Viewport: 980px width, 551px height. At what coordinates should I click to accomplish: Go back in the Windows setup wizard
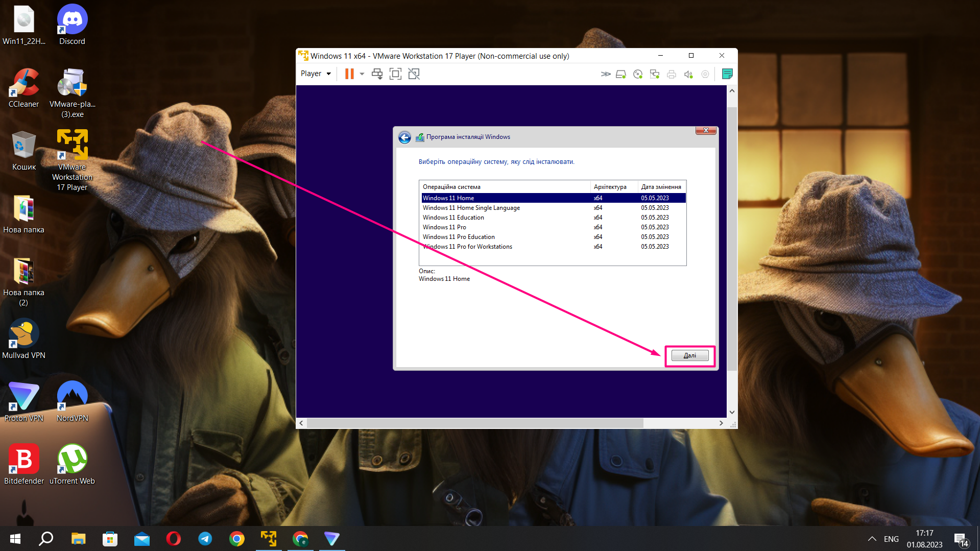[x=404, y=137]
